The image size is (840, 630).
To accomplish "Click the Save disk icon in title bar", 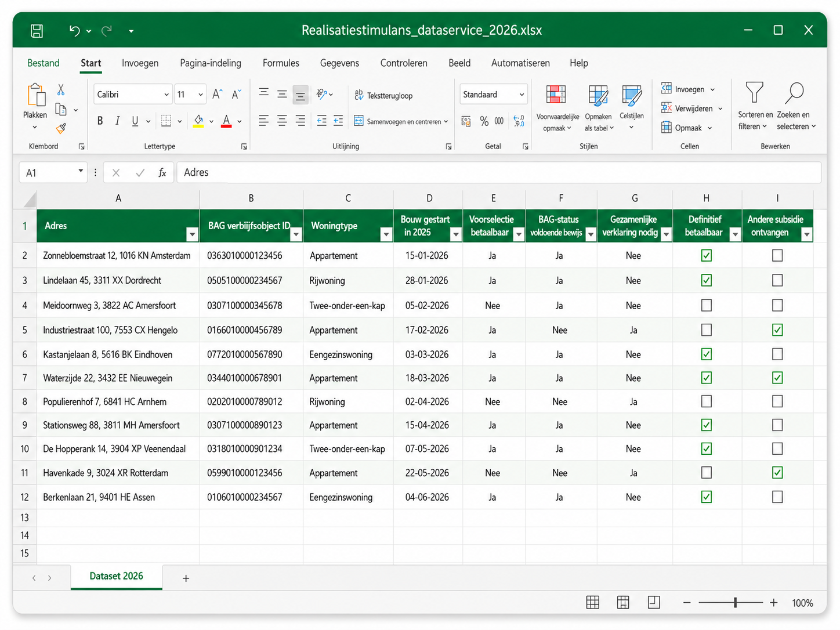I will pos(37,31).
